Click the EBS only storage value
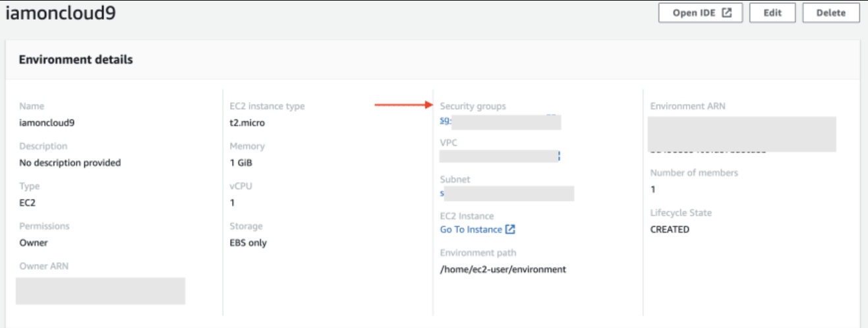The width and height of the screenshot is (868, 328). point(244,243)
